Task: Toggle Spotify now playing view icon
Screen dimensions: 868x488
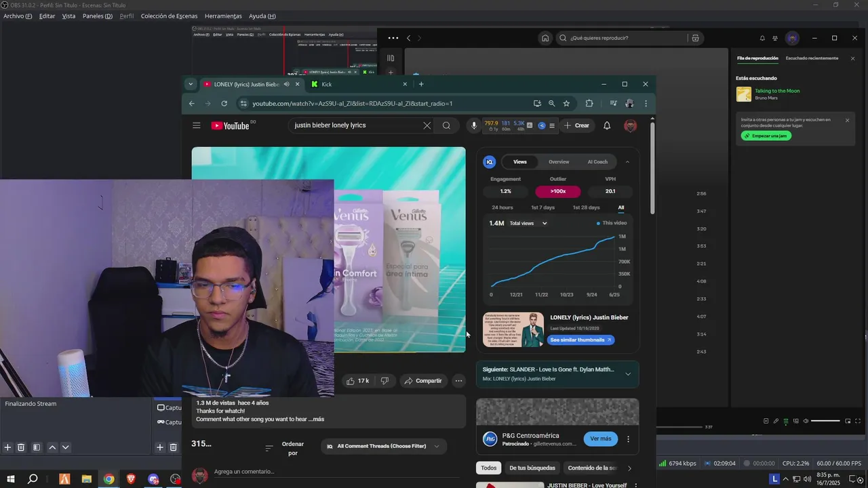Action: click(x=766, y=421)
